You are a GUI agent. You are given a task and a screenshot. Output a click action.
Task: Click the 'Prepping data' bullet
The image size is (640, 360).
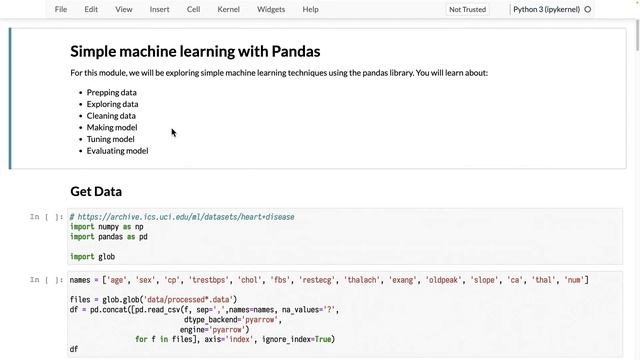[111, 93]
